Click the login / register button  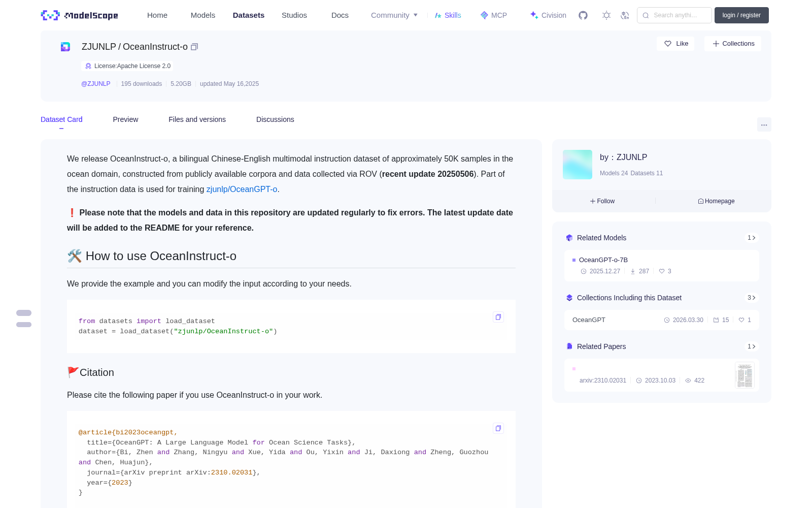741,15
